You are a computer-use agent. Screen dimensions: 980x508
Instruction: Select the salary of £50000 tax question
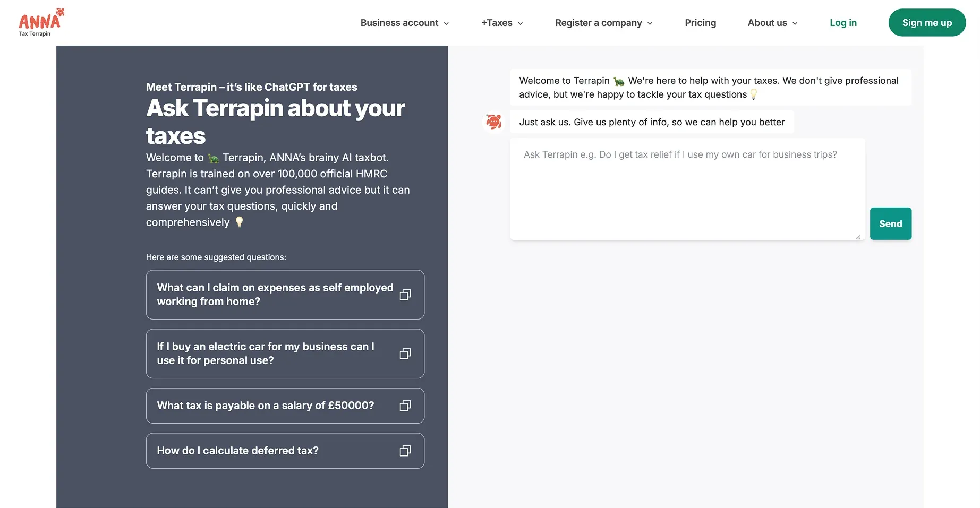coord(285,406)
